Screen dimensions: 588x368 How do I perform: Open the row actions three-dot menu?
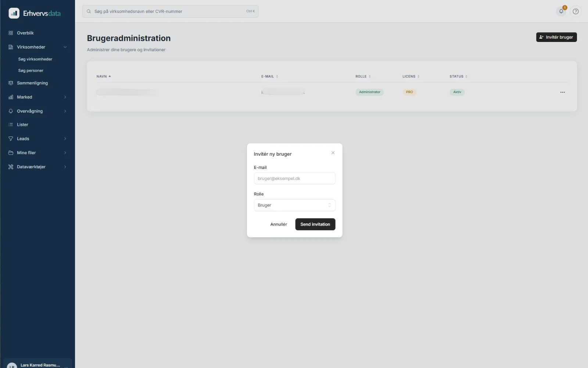click(562, 92)
